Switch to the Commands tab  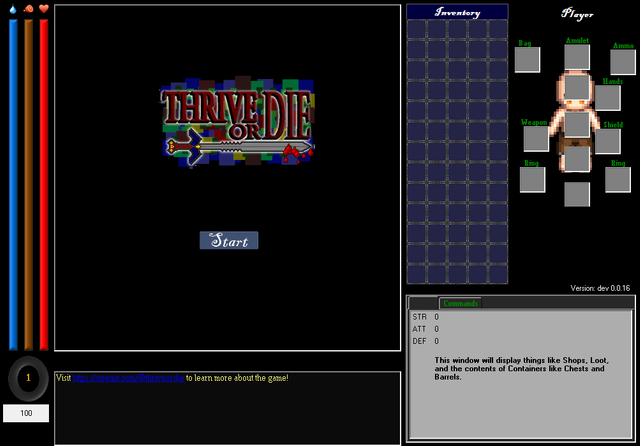(460, 303)
